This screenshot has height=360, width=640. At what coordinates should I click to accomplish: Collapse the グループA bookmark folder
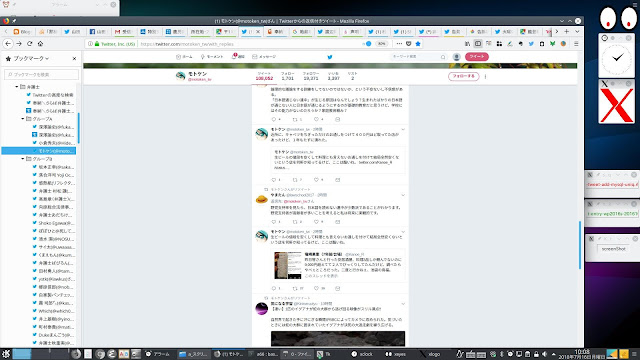23,119
